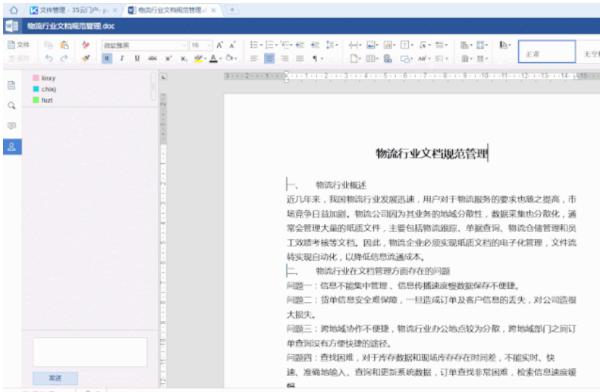Click the decrease indent icon
The image size is (600, 392).
300,45
